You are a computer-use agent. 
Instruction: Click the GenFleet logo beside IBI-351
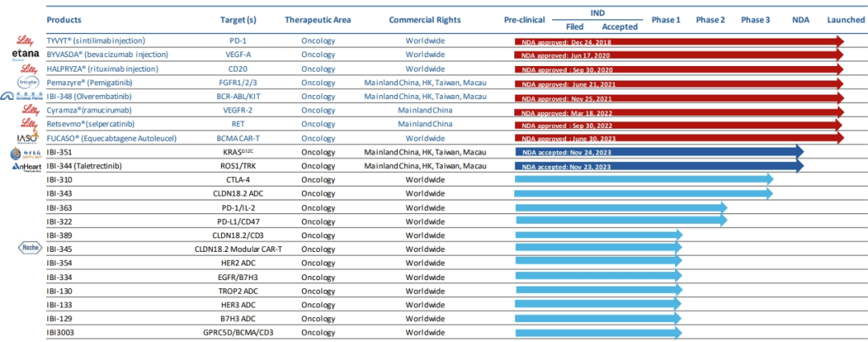pos(26,152)
